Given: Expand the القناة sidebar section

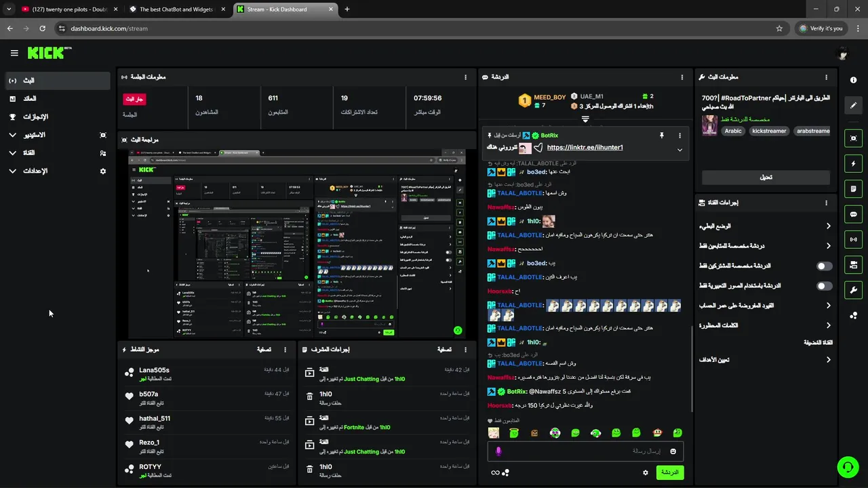Looking at the screenshot, I should click(x=58, y=153).
